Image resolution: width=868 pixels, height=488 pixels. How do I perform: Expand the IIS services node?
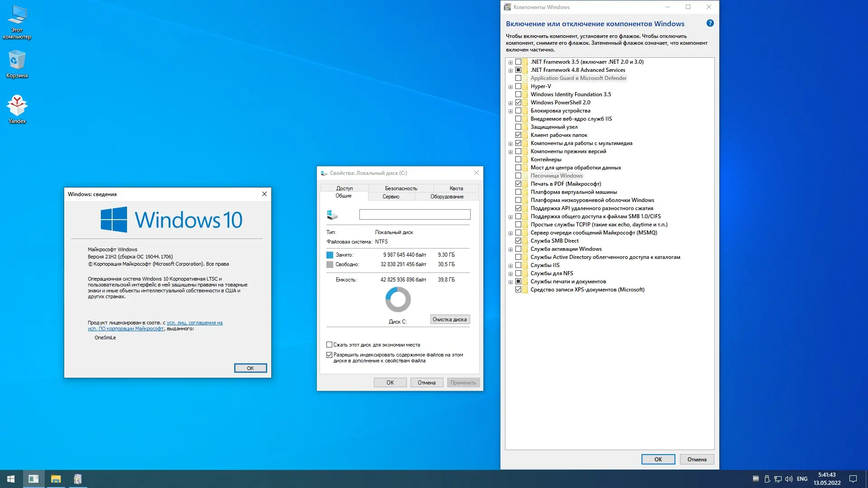tap(510, 266)
